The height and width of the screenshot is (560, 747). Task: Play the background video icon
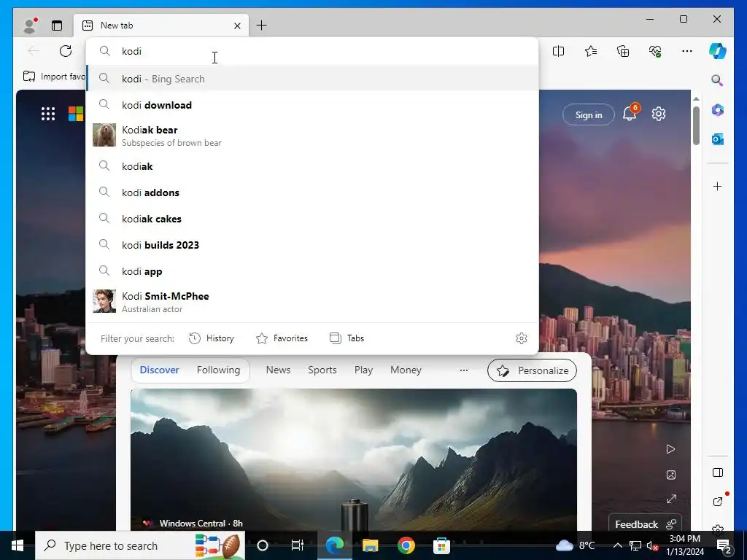tap(671, 449)
